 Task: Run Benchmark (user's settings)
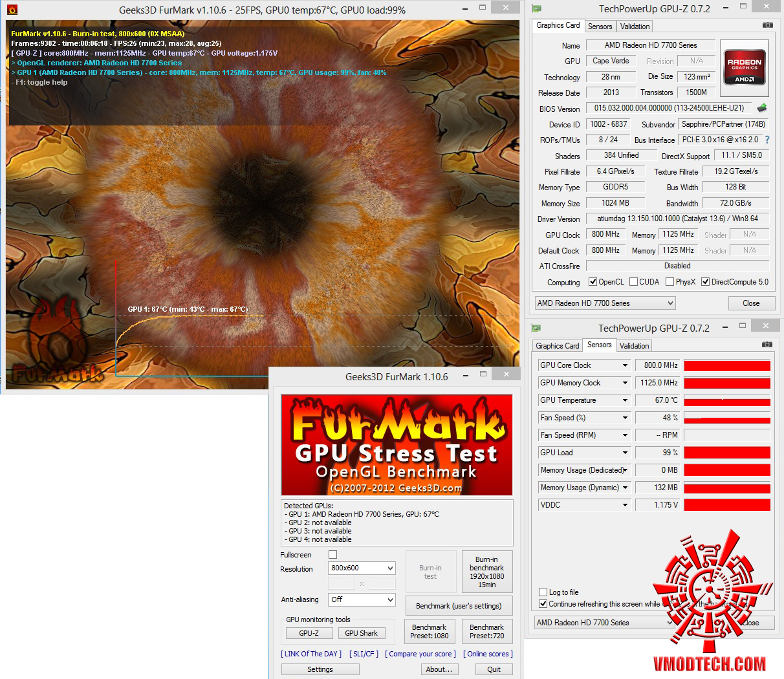coord(459,606)
